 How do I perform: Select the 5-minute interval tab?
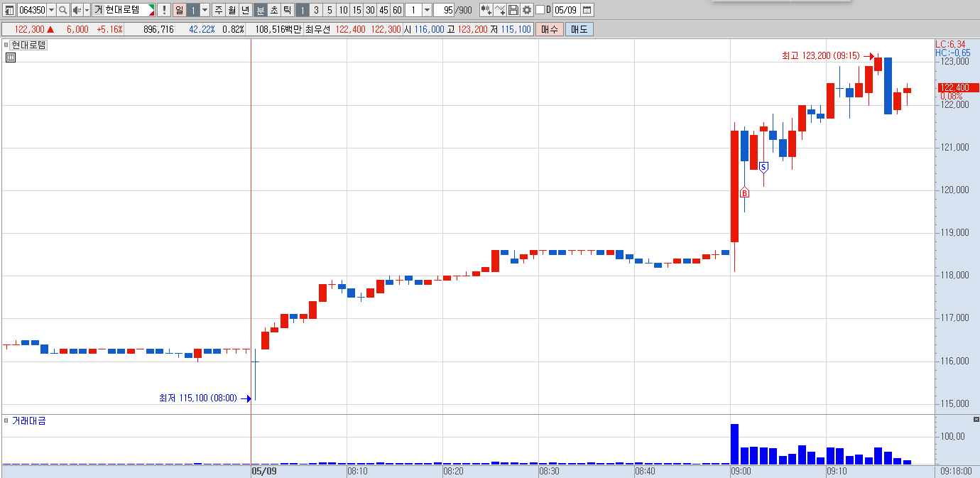coord(330,10)
